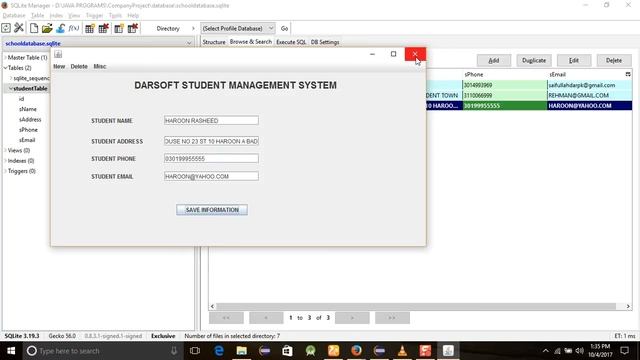Expand the sqlite_sequence table node

(11, 78)
